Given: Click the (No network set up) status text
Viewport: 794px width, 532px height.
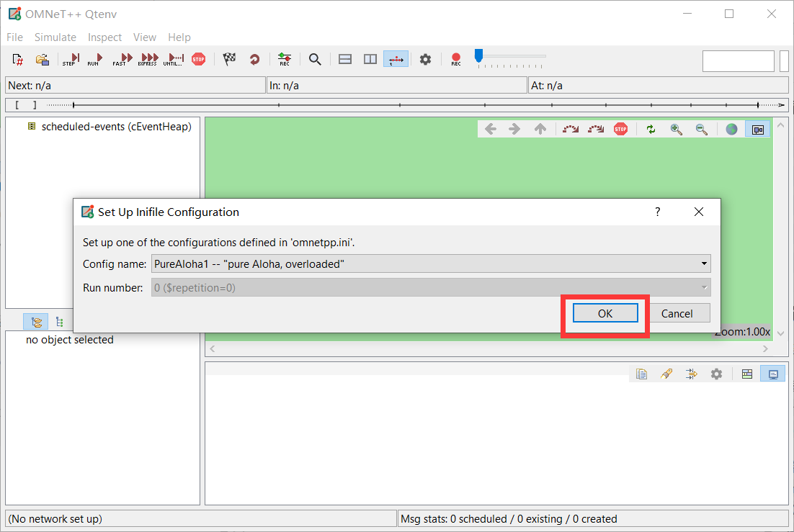Looking at the screenshot, I should point(55,519).
